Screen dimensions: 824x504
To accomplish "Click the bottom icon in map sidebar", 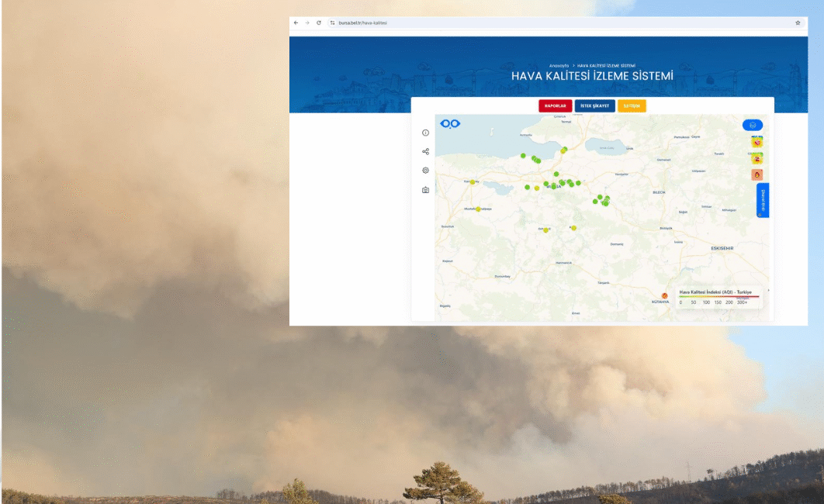I will point(426,190).
